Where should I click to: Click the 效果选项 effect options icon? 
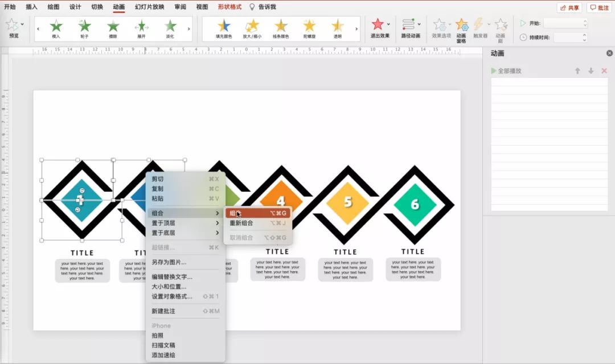439,24
